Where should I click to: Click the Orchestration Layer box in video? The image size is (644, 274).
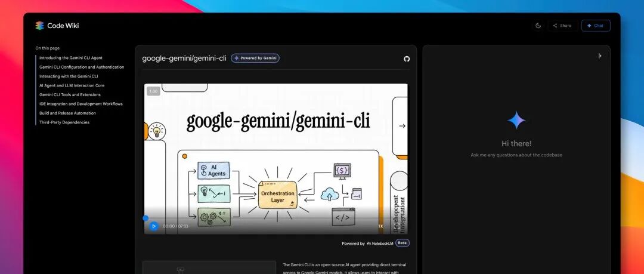(x=278, y=195)
